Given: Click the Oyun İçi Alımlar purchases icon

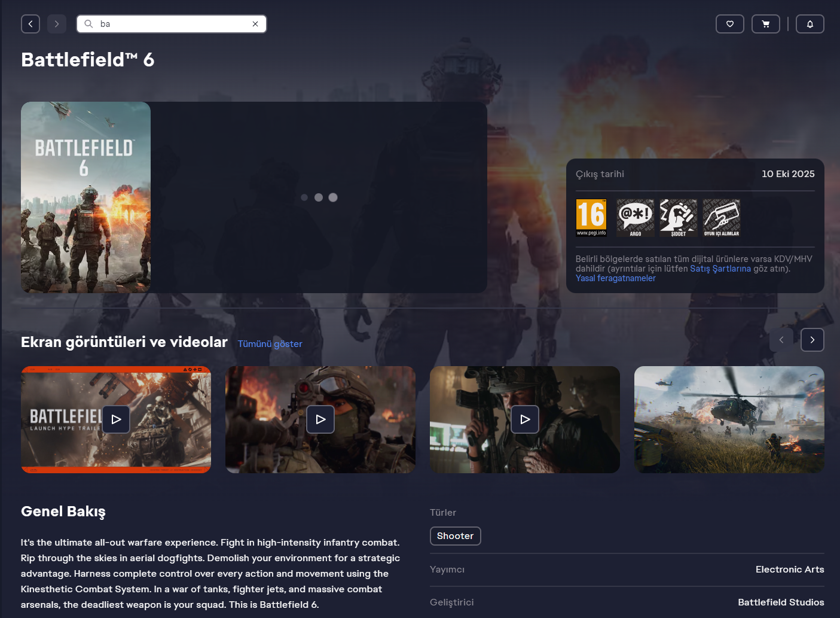Looking at the screenshot, I should tap(722, 218).
